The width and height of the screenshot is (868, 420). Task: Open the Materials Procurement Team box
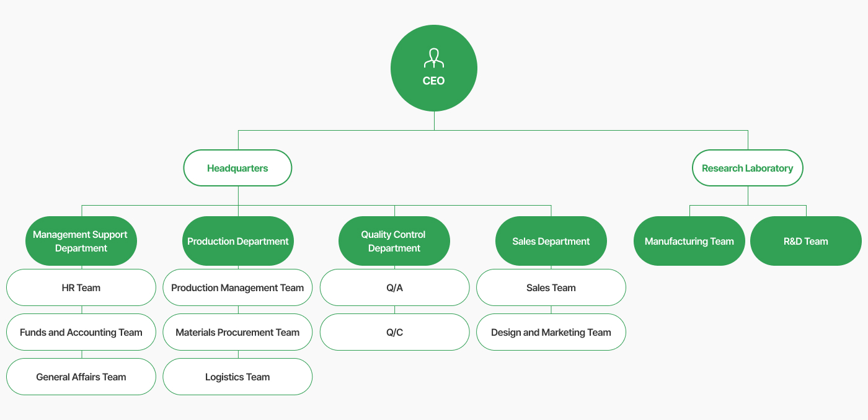(x=237, y=332)
